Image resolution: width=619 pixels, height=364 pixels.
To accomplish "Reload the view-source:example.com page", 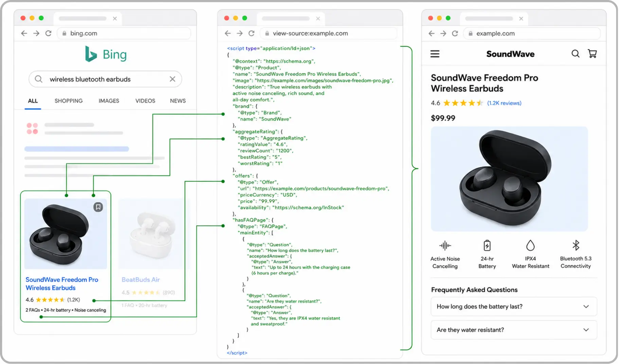I will coord(251,33).
